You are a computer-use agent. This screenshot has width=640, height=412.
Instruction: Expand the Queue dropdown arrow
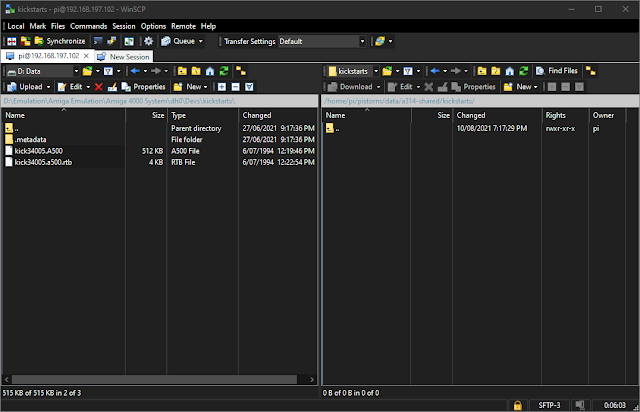(x=200, y=41)
